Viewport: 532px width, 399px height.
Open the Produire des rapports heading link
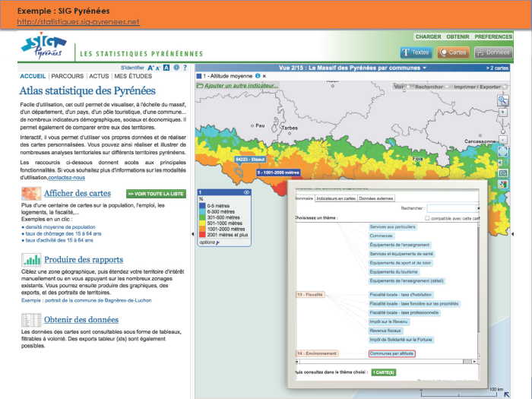click(x=84, y=260)
